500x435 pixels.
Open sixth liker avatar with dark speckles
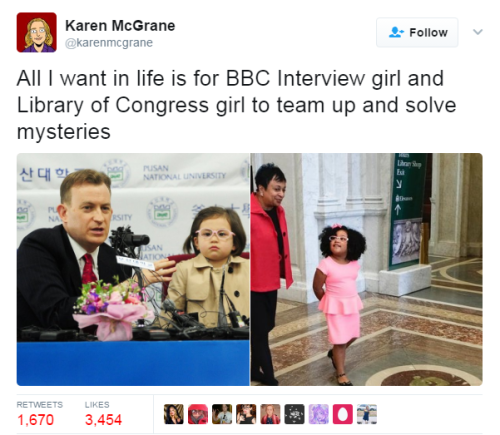pos(294,414)
